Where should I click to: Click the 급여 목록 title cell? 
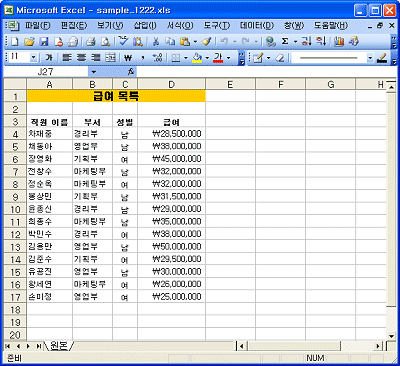(116, 96)
